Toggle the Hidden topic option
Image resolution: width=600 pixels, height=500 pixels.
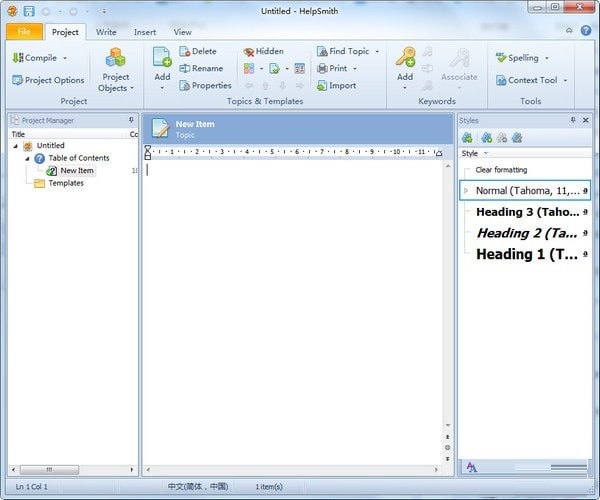pyautogui.click(x=264, y=51)
